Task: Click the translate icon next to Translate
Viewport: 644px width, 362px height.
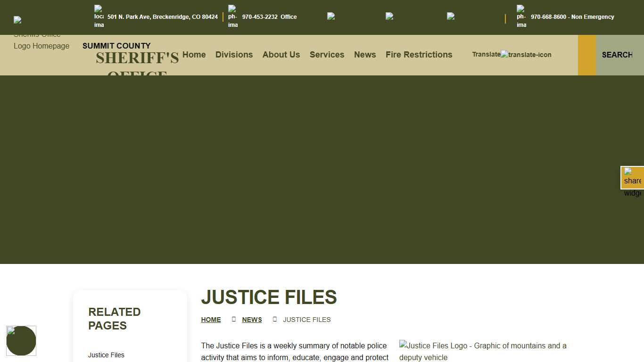Action: (x=526, y=55)
